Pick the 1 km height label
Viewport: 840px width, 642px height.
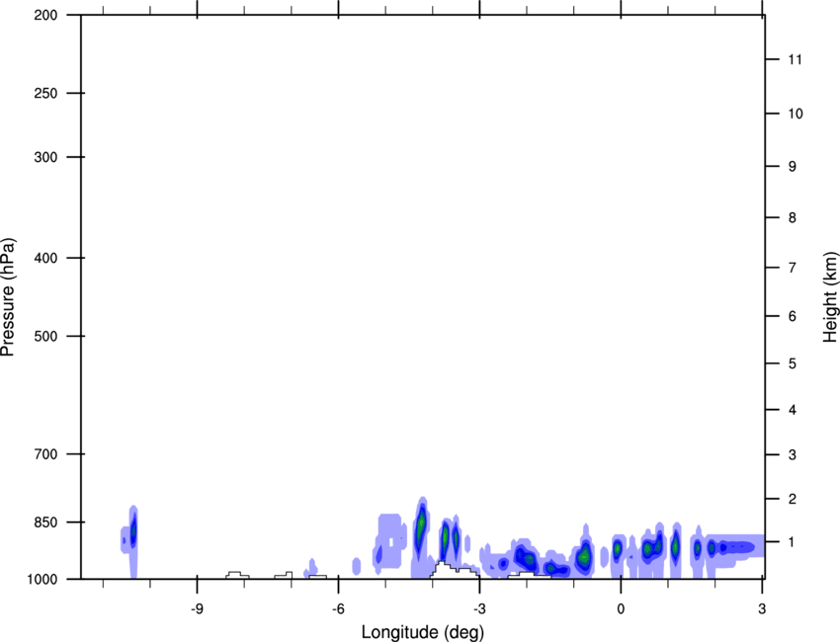793,542
